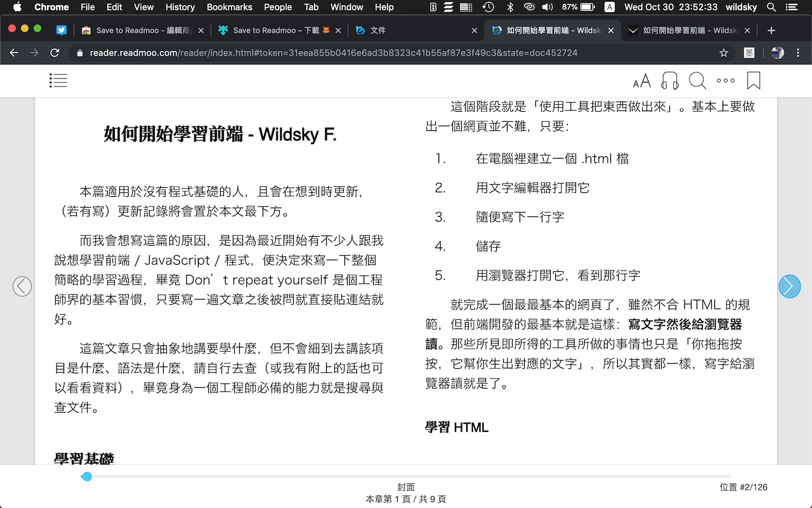The width and height of the screenshot is (812, 508).
Task: Open the Help menu
Action: pyautogui.click(x=384, y=7)
